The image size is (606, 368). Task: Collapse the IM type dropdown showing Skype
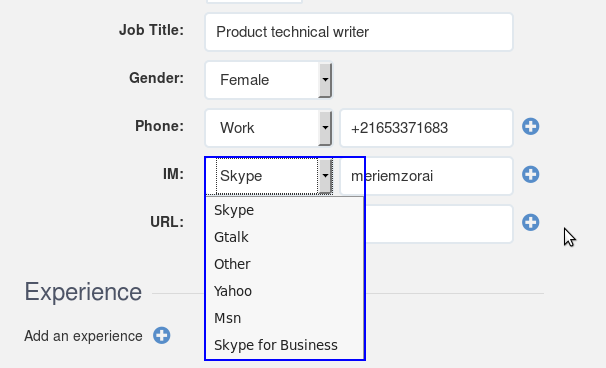tap(269, 176)
